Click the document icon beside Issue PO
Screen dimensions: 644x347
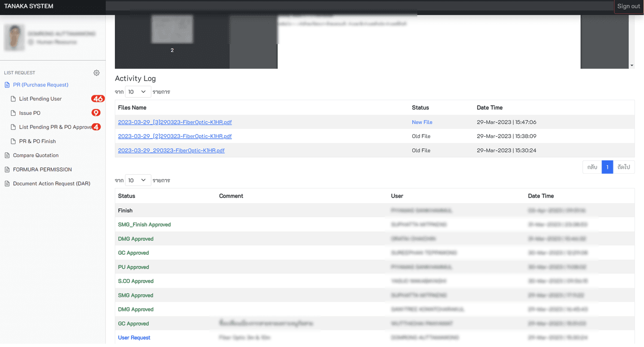pos(13,113)
